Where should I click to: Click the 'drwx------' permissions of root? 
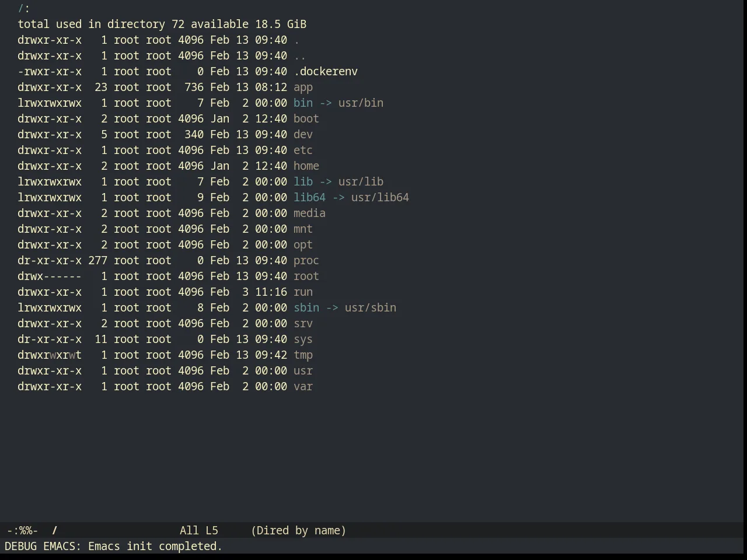point(50,276)
